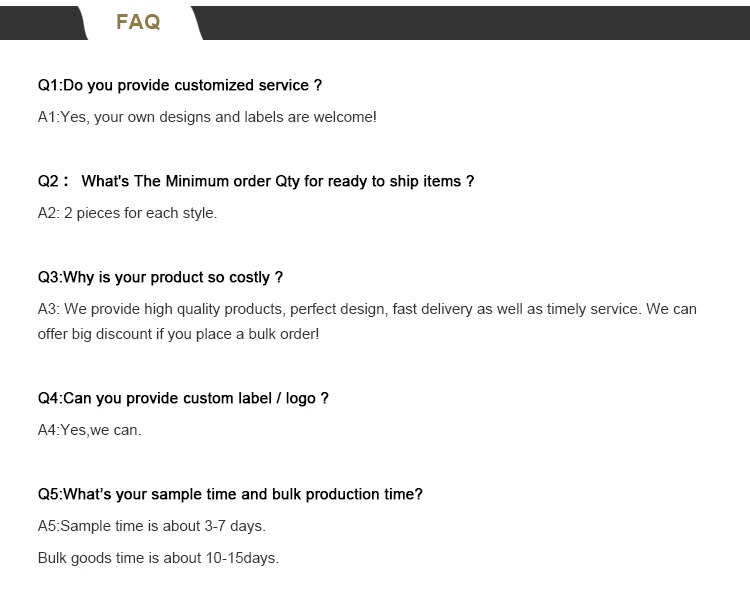Click the dark header strip left of FAQ

(41, 22)
